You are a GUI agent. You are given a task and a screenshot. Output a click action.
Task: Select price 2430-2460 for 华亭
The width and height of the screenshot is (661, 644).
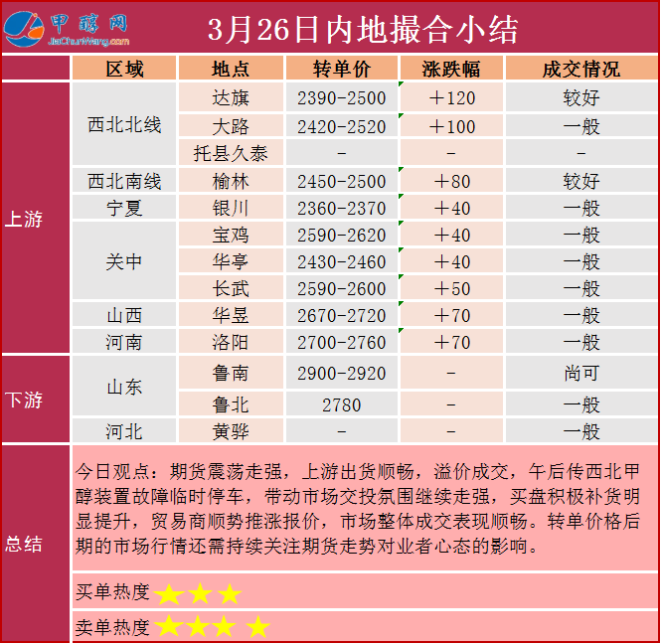[342, 261]
